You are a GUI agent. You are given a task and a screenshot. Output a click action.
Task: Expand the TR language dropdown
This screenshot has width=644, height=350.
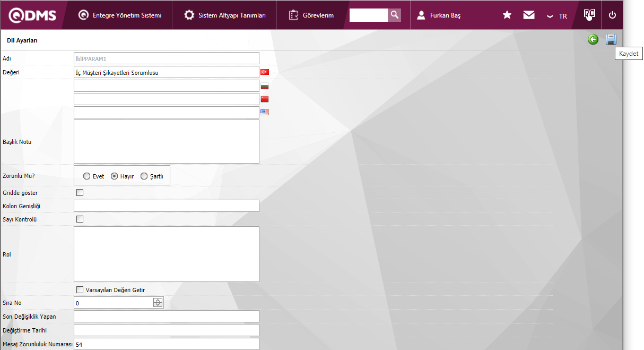click(x=557, y=16)
